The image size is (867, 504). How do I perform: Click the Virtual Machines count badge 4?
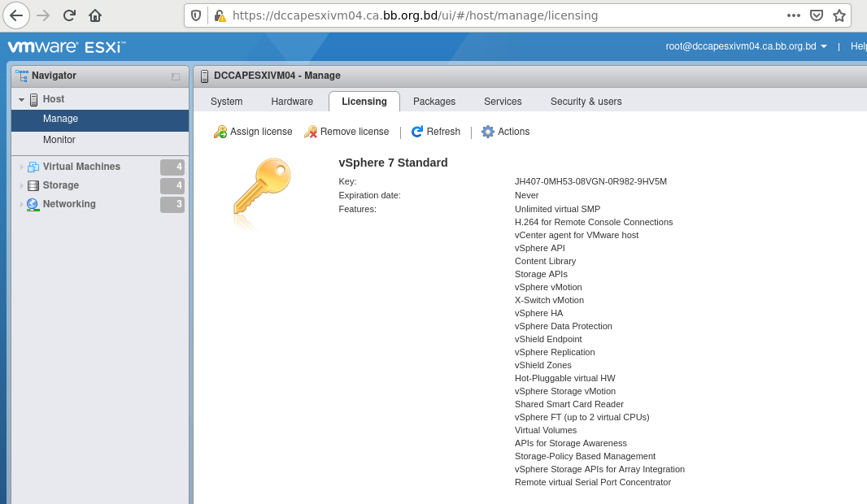(172, 167)
